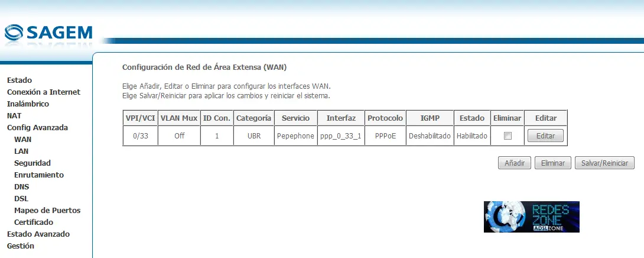Open the NAT menu item

pyautogui.click(x=14, y=116)
